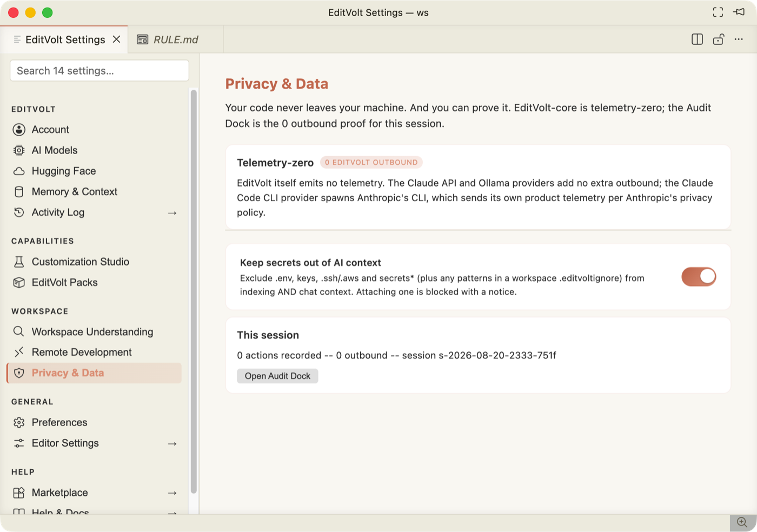Open Preferences page
The width and height of the screenshot is (757, 532).
coord(94,422)
